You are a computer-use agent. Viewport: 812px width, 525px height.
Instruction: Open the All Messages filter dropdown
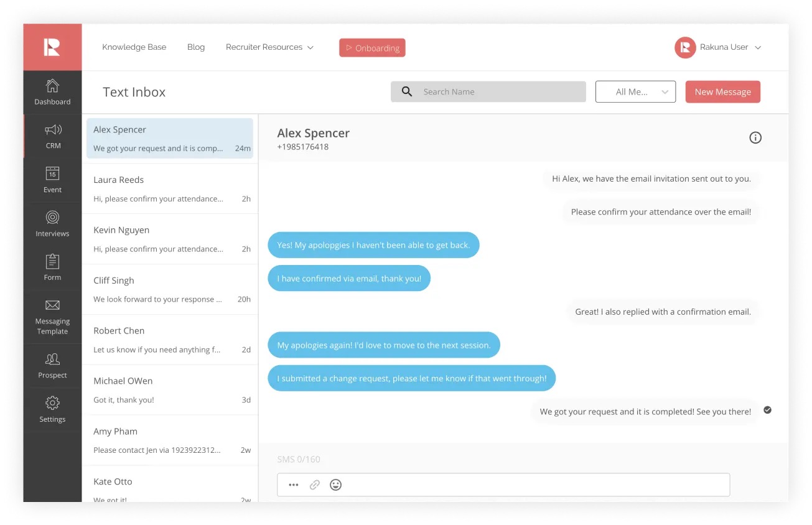(635, 91)
